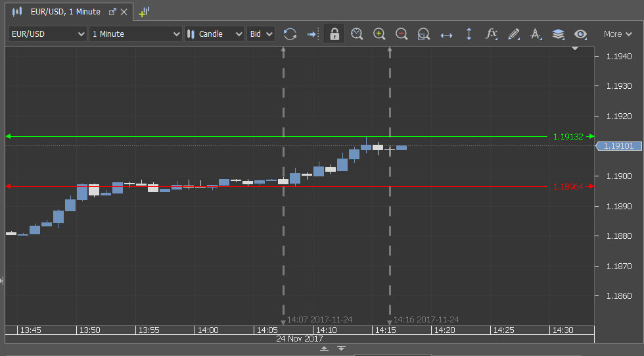Image resolution: width=644 pixels, height=356 pixels.
Task: Click the time range magnifier icon
Action: point(357,34)
